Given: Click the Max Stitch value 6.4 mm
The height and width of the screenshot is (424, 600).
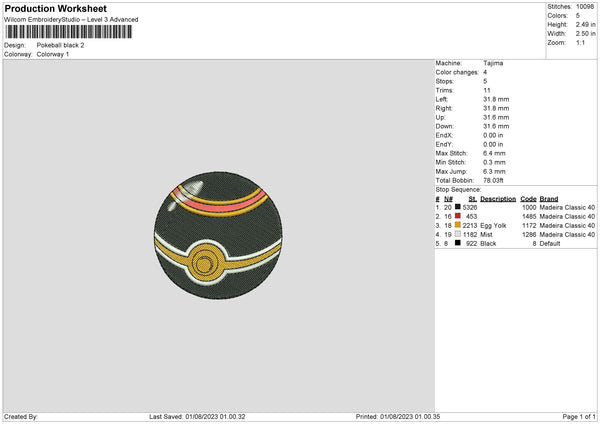Looking at the screenshot, I should point(494,153).
